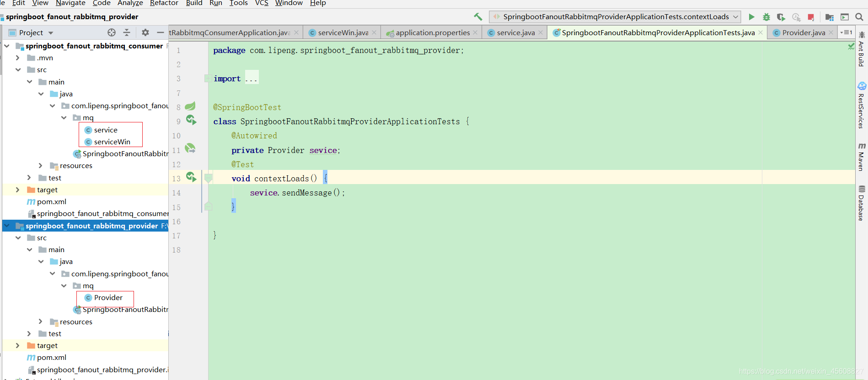Show hidden editor tabs list
Image resolution: width=868 pixels, height=380 pixels.
(x=847, y=32)
